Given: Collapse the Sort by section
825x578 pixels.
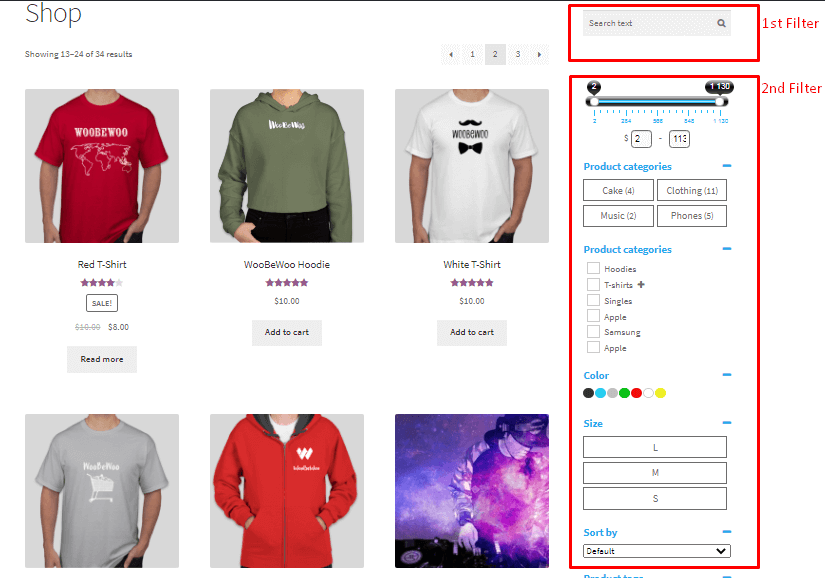Looking at the screenshot, I should [x=727, y=532].
